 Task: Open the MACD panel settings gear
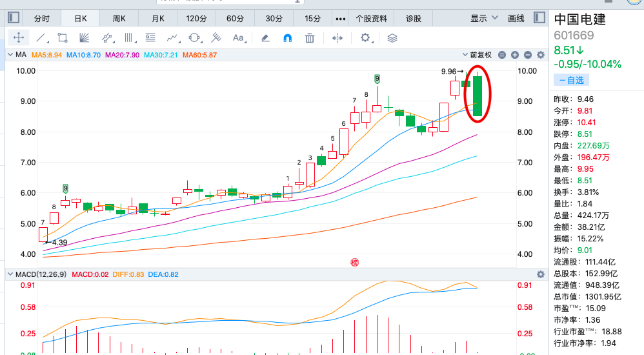[540, 274]
